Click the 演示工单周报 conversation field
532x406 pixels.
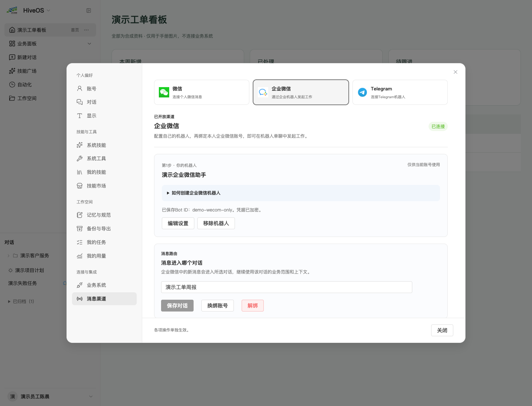[x=287, y=287]
